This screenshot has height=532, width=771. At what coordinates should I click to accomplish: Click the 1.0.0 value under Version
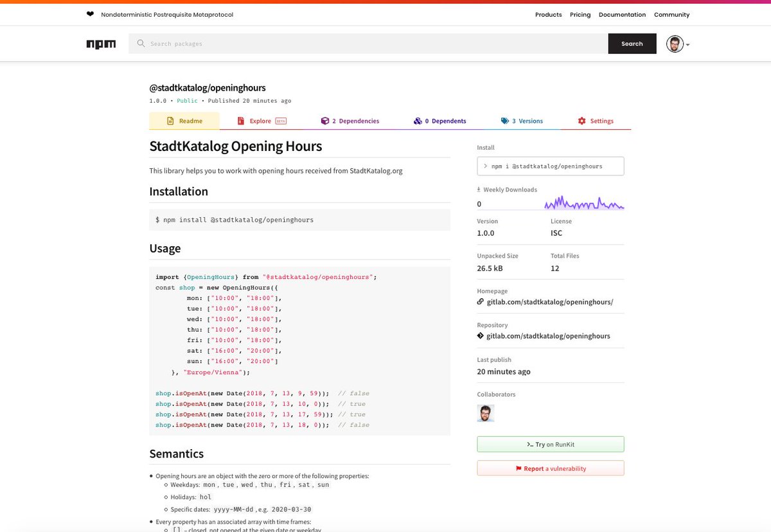(x=486, y=233)
